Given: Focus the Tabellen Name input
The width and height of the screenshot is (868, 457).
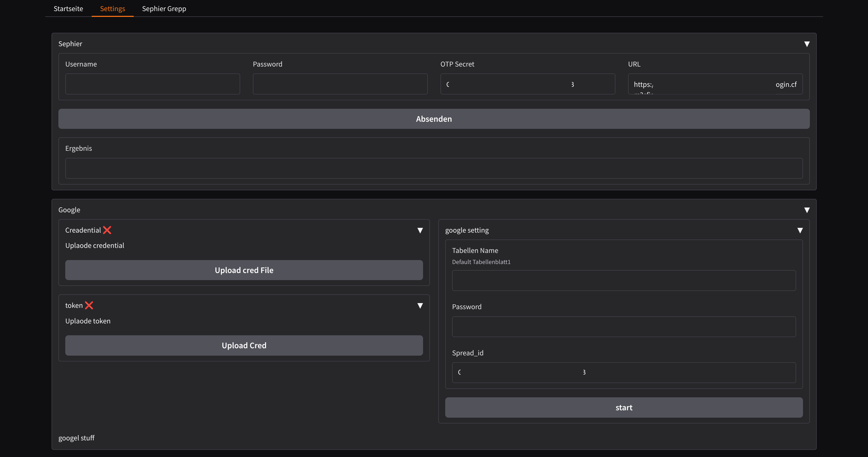Looking at the screenshot, I should 624,281.
